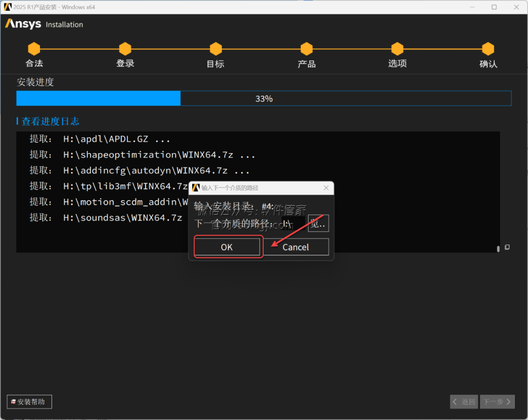Screen dimensions: 528x420
Task: Click the 安装进度 heading text
Action: pos(35,82)
